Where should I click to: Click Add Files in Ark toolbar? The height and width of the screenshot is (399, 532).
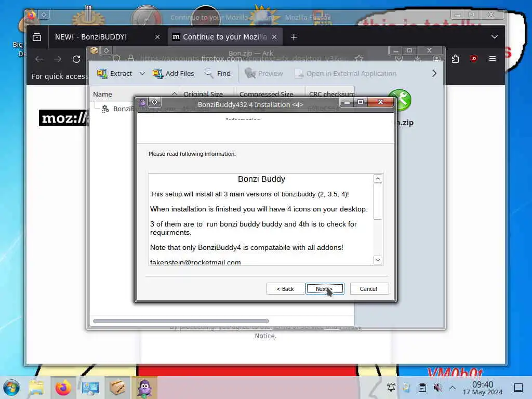[174, 73]
